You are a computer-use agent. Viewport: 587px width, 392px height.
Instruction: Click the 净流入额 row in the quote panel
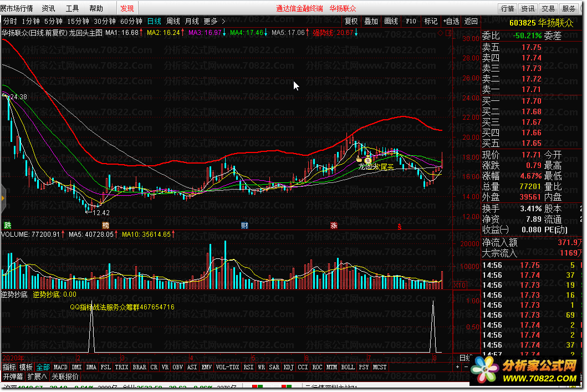(x=532, y=242)
